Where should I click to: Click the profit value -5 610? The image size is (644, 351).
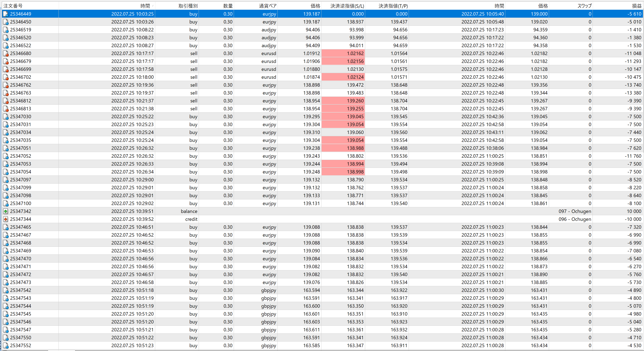click(x=634, y=14)
